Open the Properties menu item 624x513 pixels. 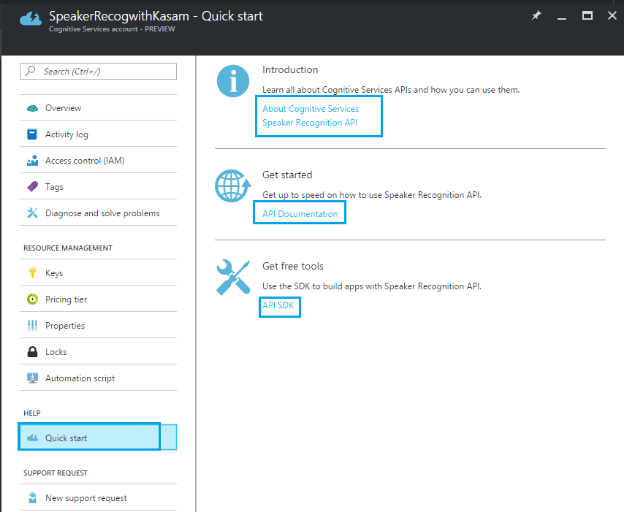[x=64, y=326]
